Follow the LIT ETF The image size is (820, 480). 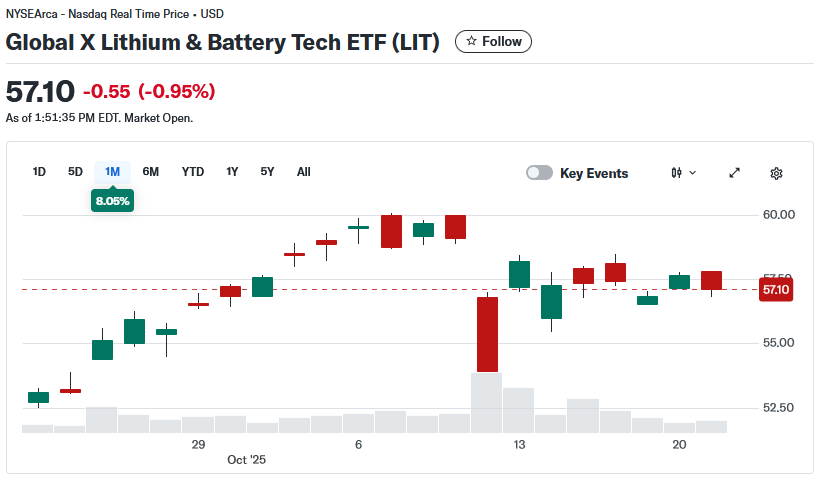pyautogui.click(x=494, y=41)
